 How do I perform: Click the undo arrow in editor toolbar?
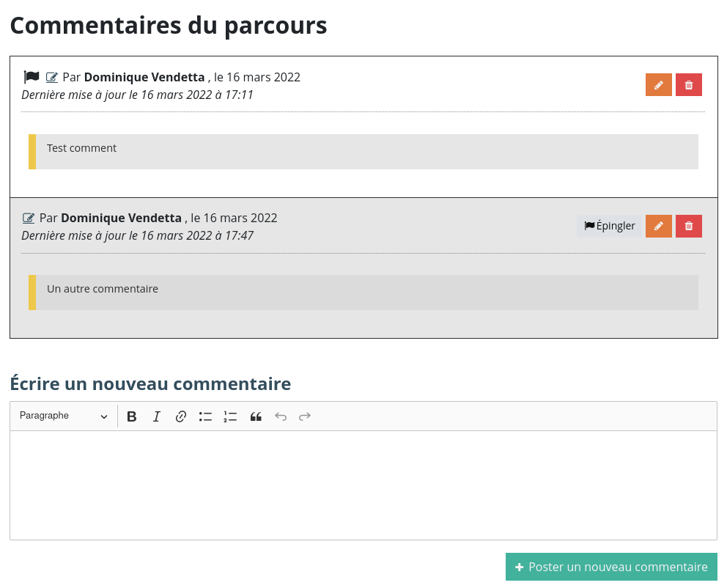coord(281,416)
